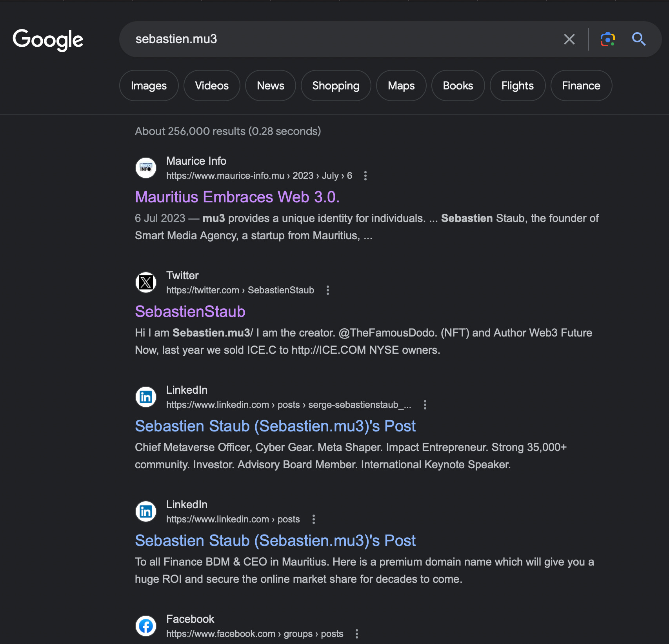Clear the search box with X
Screen dimensions: 669x644
pos(569,39)
